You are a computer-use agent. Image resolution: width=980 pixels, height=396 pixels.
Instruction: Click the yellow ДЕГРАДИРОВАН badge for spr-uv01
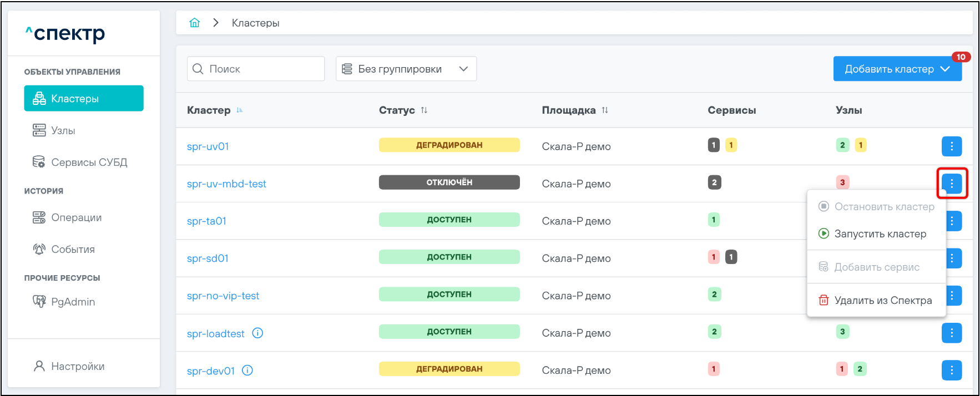449,145
